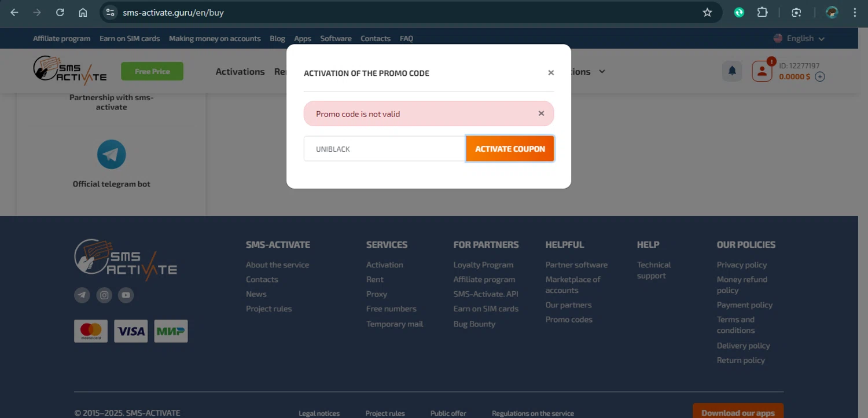Open Proxy under Services
868x418 pixels.
point(377,294)
